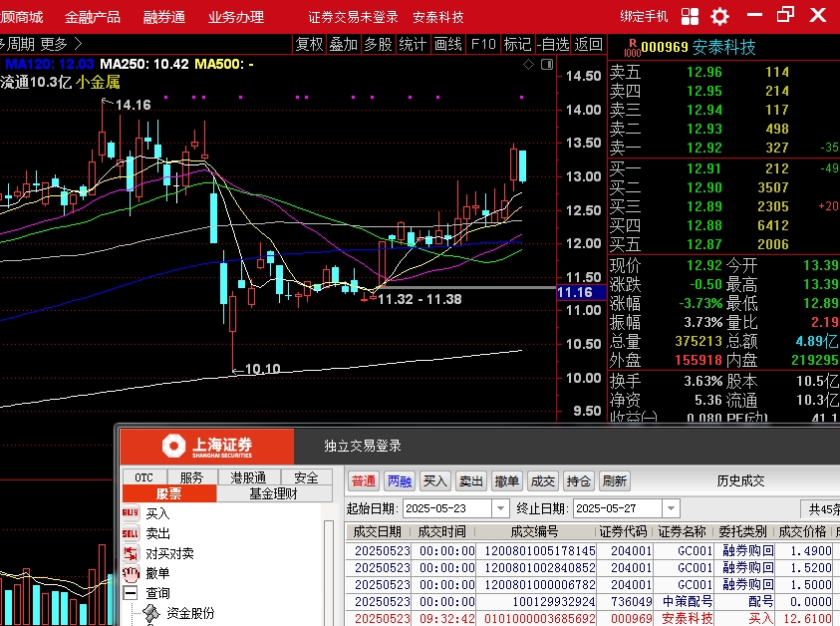
Task: Click the 复权 toolbar button
Action: (310, 44)
